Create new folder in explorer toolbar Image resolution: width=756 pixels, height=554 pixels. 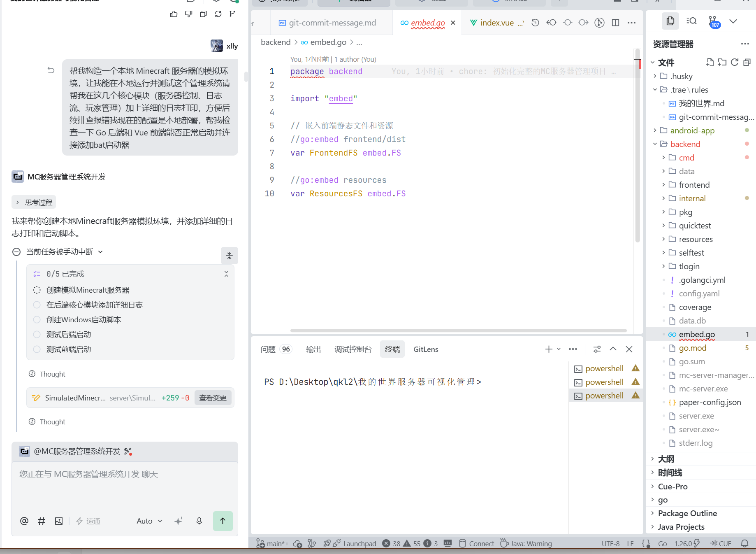pos(722,62)
